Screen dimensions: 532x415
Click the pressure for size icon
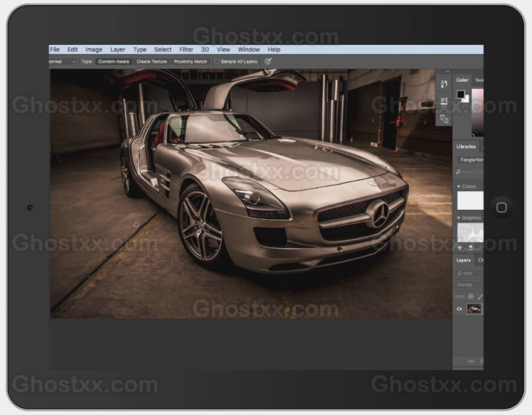[268, 62]
